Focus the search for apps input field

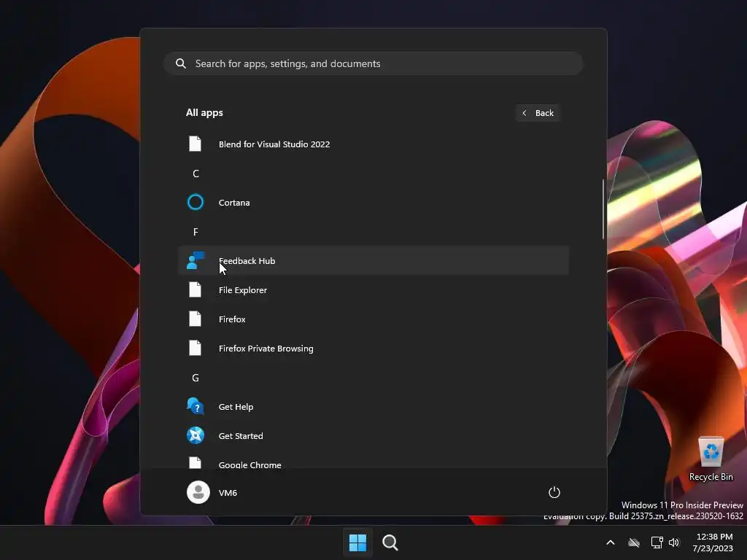click(373, 63)
